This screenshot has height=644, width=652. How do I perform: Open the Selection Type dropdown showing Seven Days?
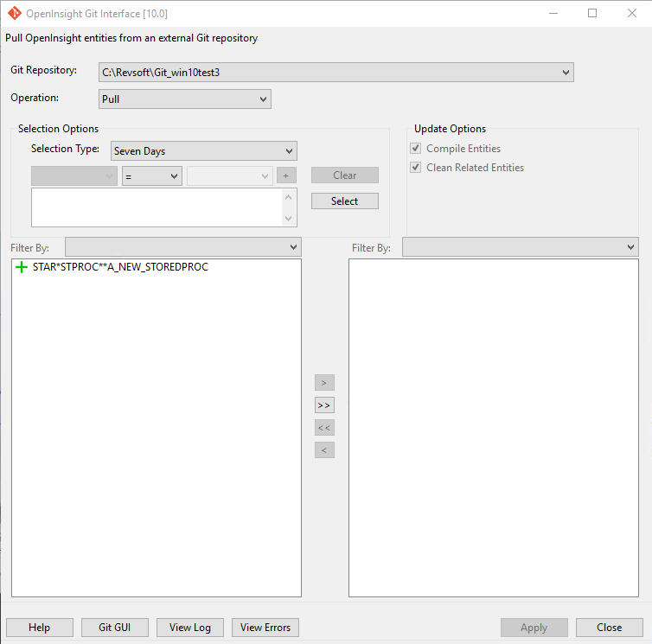[204, 151]
